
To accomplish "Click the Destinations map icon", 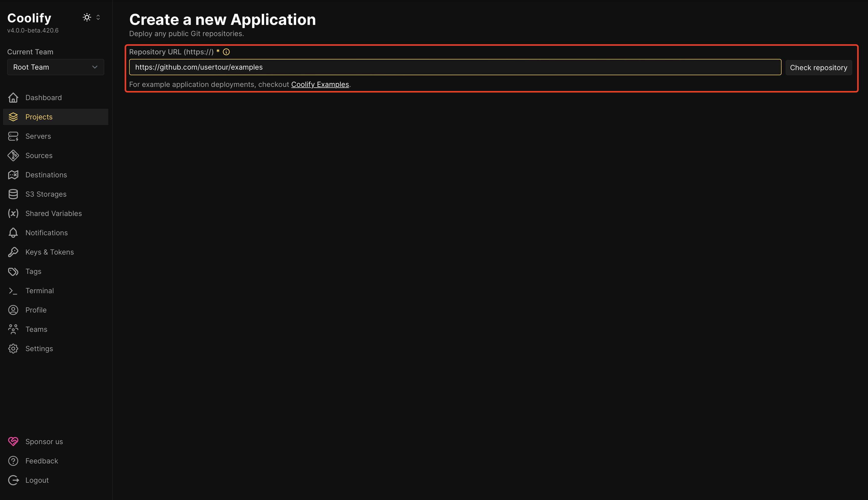I will point(13,175).
